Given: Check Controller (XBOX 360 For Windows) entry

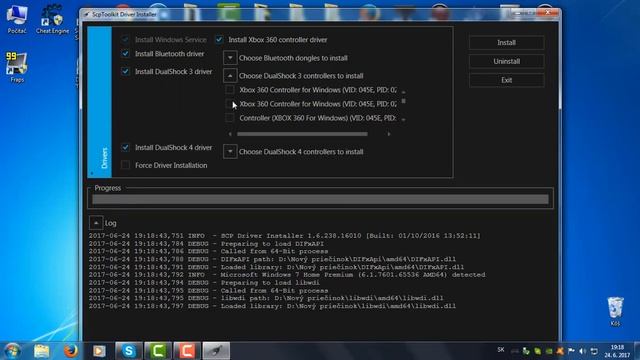Looking at the screenshot, I should pos(230,118).
